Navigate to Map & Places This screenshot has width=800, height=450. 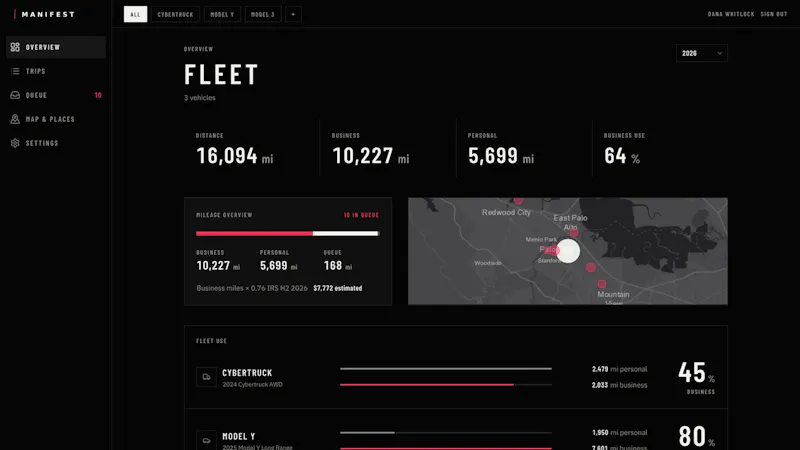click(x=56, y=119)
